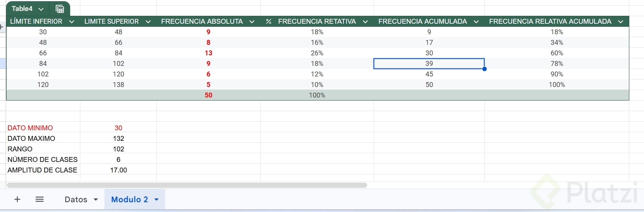Click the horizontal scrollbar
The width and height of the screenshot is (644, 212).
tap(187, 185)
